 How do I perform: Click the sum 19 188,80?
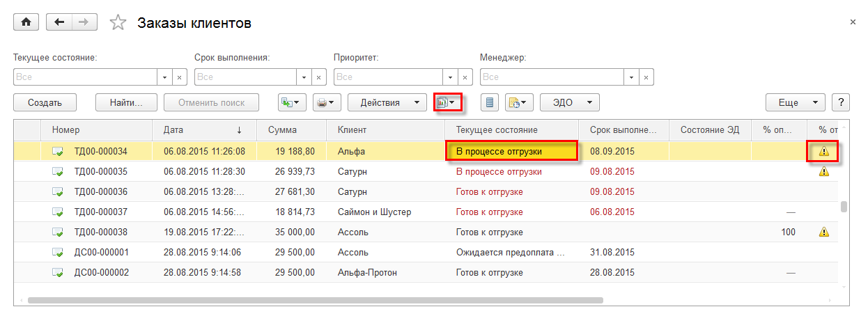tap(295, 151)
